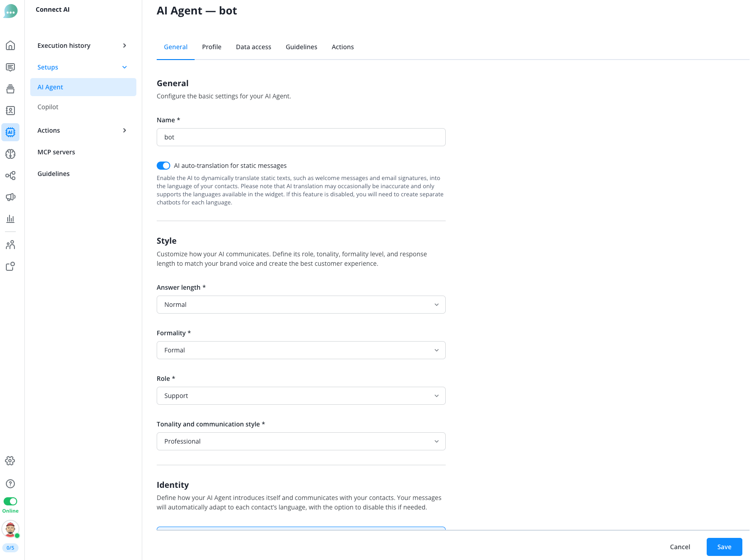Click the Cancel button
755x560 pixels.
point(680,547)
